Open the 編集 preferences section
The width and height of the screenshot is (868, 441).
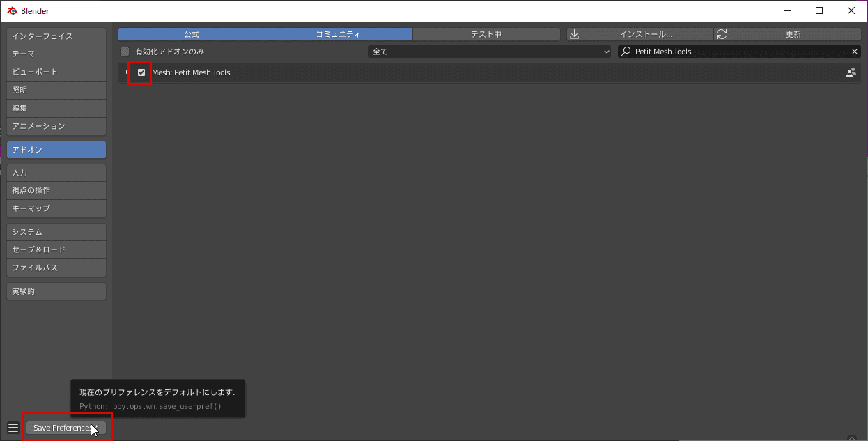[x=56, y=108]
